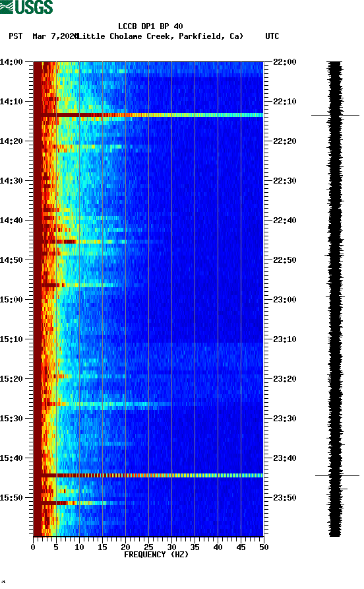Viewport: 364px width, 589px height.
Task: Click the '14:50' PST time label
Action: click(11, 260)
